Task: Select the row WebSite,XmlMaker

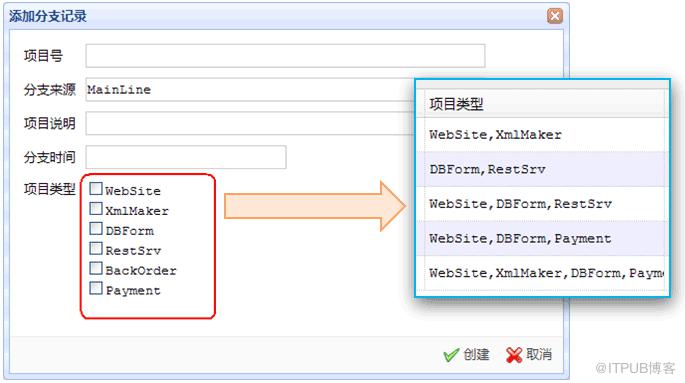Action: click(544, 135)
